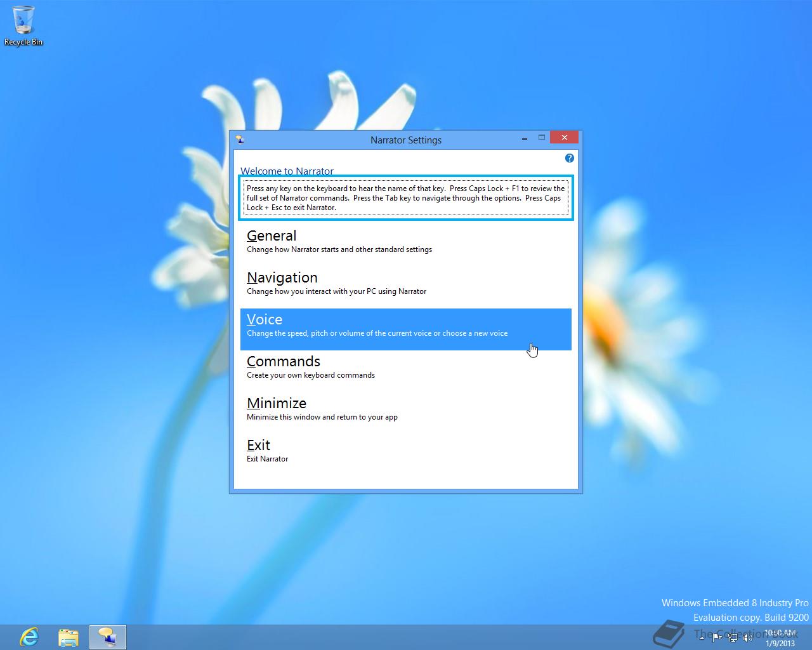Close the Narrator Settings window

tap(564, 137)
